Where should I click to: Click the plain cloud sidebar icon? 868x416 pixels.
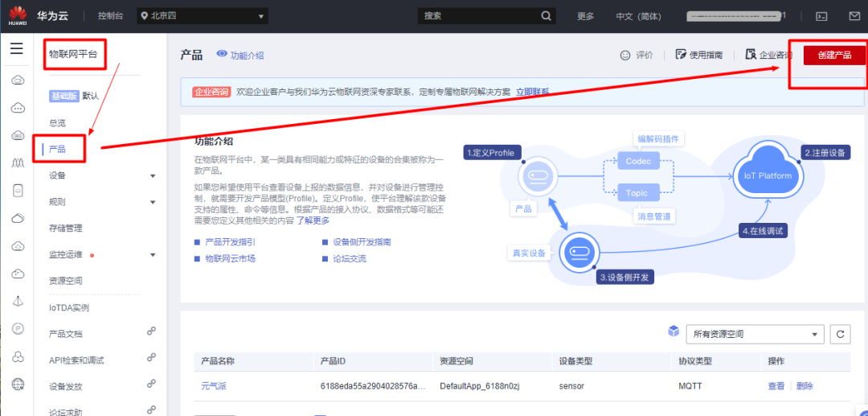(18, 218)
